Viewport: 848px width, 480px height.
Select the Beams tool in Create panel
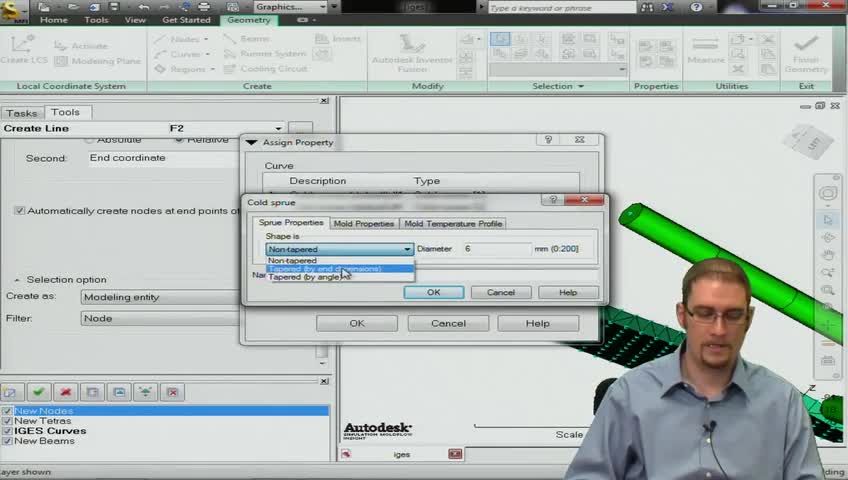(x=247, y=38)
